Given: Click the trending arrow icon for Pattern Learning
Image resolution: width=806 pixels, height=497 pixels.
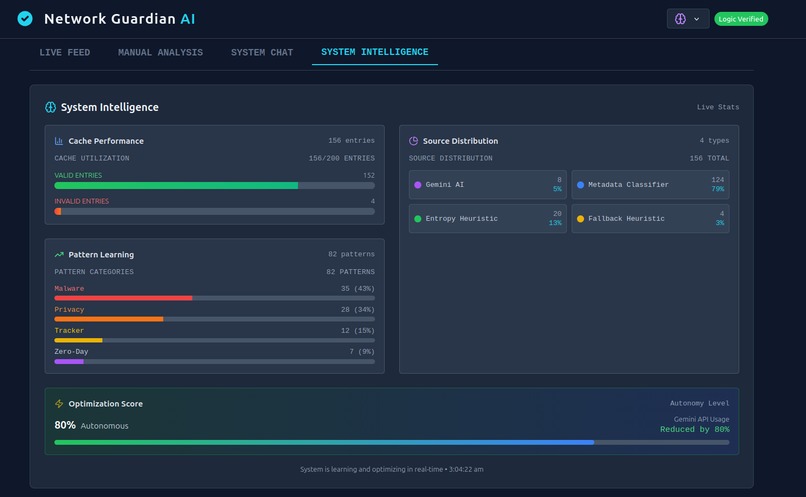Looking at the screenshot, I should coord(59,254).
